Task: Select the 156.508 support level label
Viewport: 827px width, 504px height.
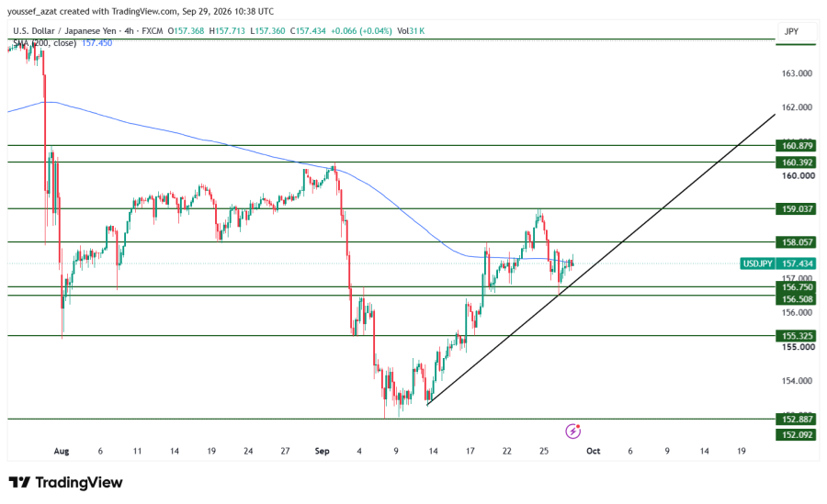Action: click(796, 299)
